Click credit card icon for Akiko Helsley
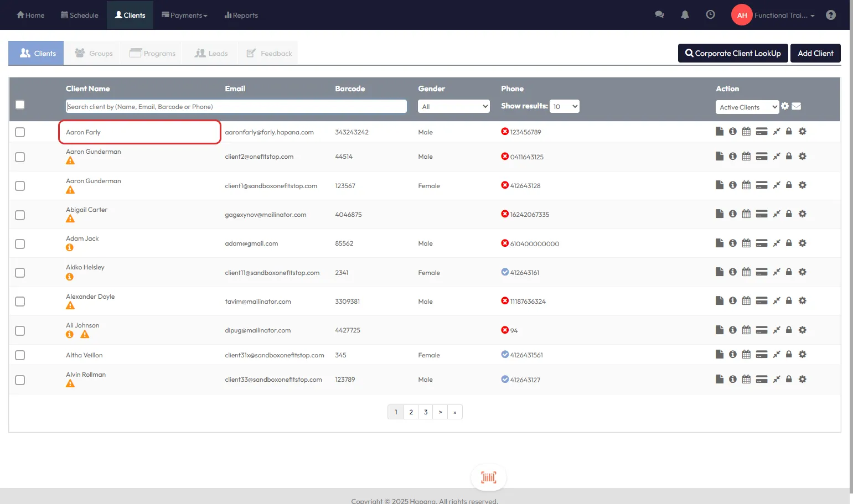 tap(762, 272)
